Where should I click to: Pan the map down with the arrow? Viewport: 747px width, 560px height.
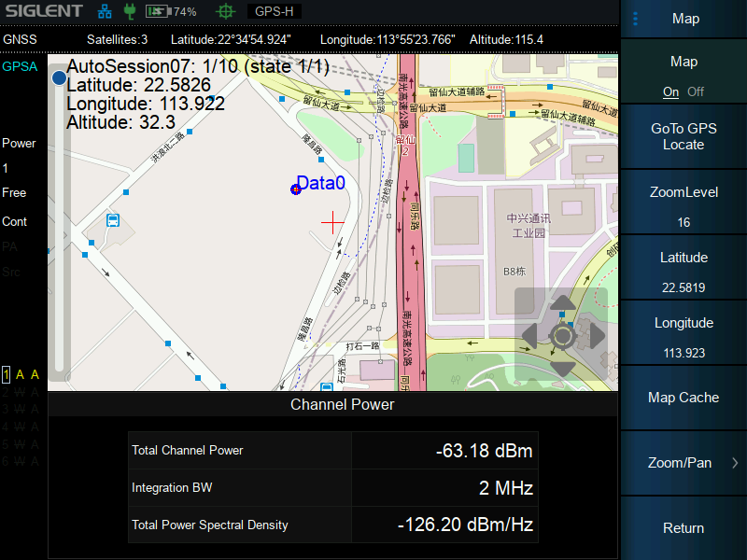point(562,368)
